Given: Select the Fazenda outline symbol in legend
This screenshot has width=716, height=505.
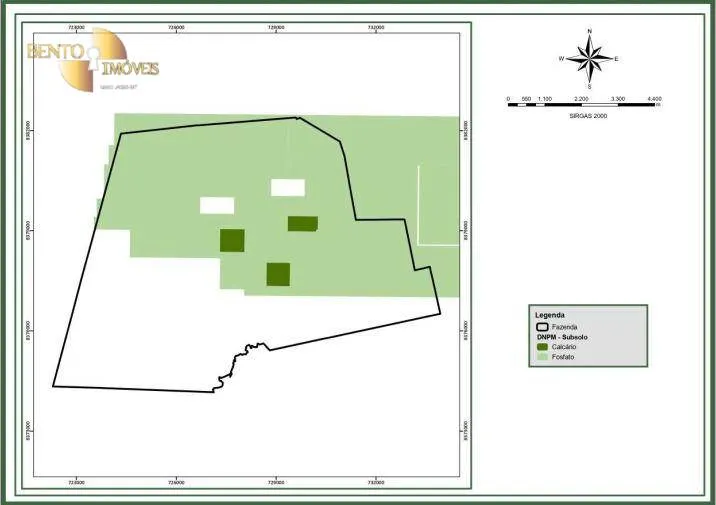Looking at the screenshot, I should (542, 327).
